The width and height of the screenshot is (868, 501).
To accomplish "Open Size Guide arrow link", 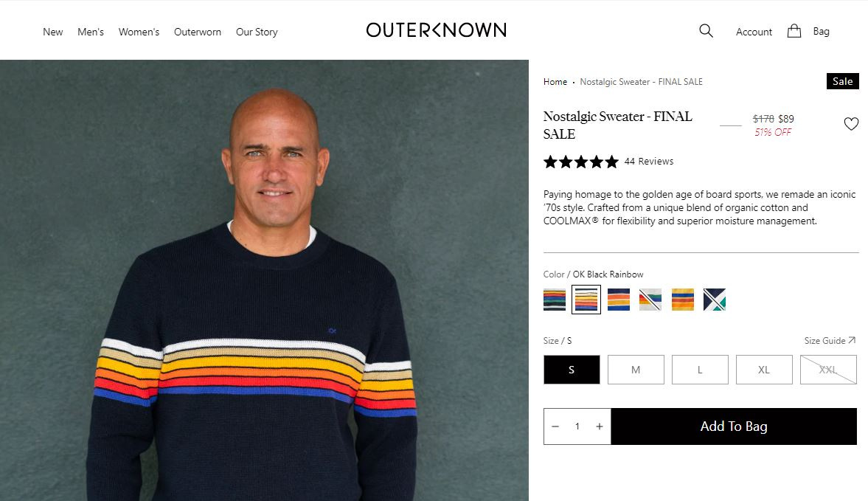I will (x=830, y=340).
